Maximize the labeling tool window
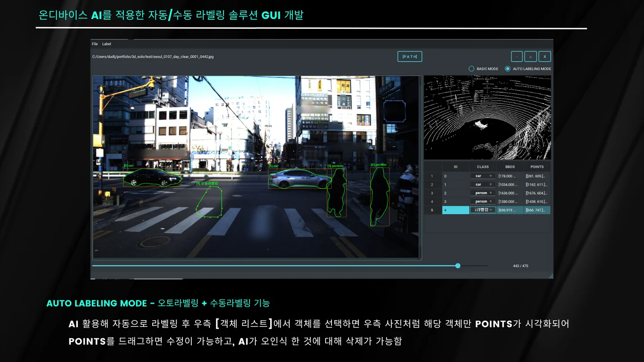 [x=531, y=57]
